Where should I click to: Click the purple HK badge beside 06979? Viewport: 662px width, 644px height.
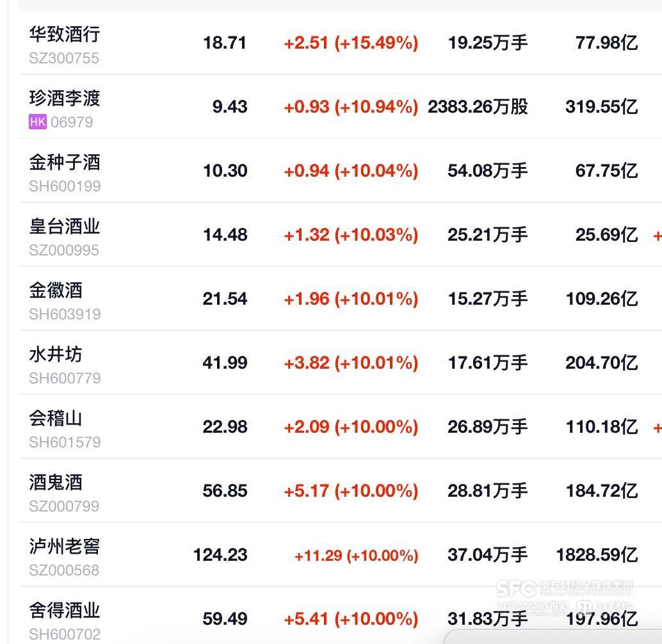38,122
